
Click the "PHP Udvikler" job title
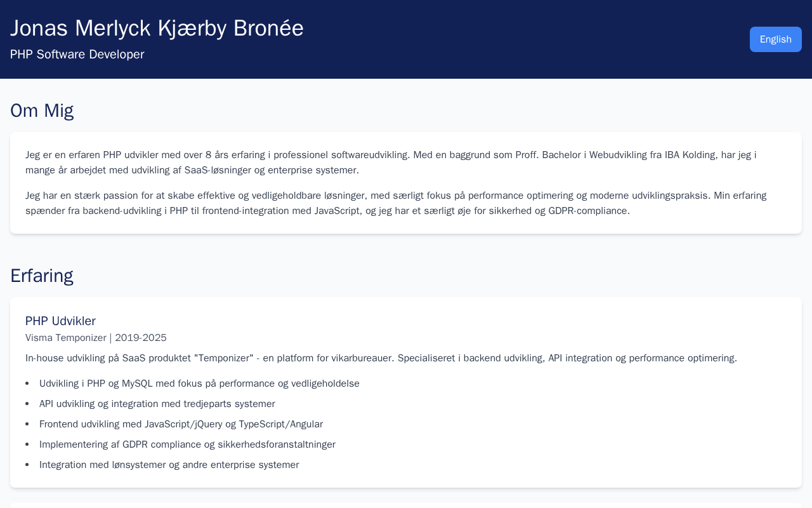[x=60, y=321]
